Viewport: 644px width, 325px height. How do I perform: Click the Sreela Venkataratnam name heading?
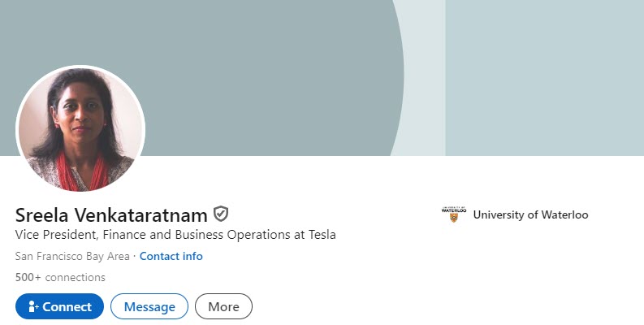(111, 215)
